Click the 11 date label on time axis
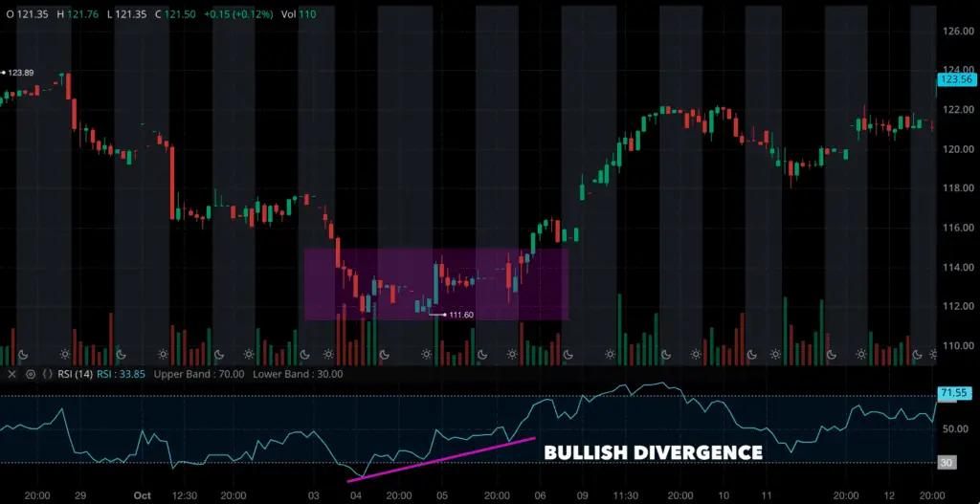 [767, 495]
